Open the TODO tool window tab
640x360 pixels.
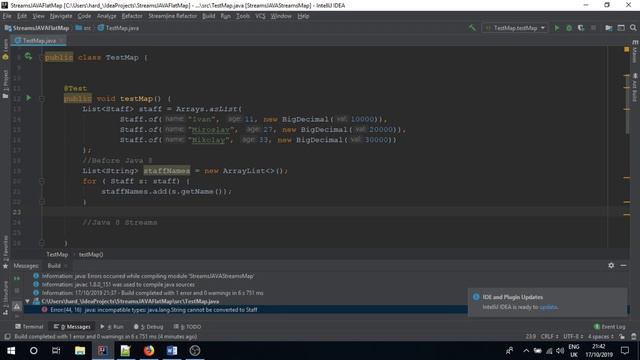coord(187,327)
